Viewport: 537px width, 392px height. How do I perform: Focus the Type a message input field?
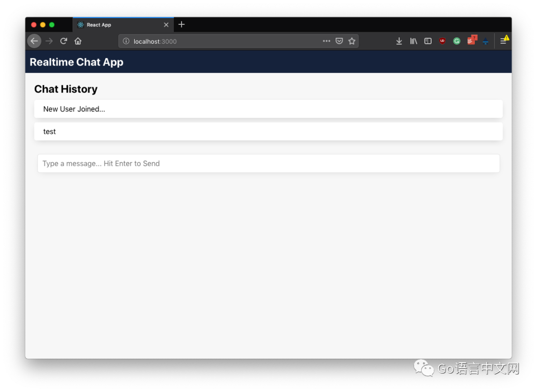pos(268,163)
